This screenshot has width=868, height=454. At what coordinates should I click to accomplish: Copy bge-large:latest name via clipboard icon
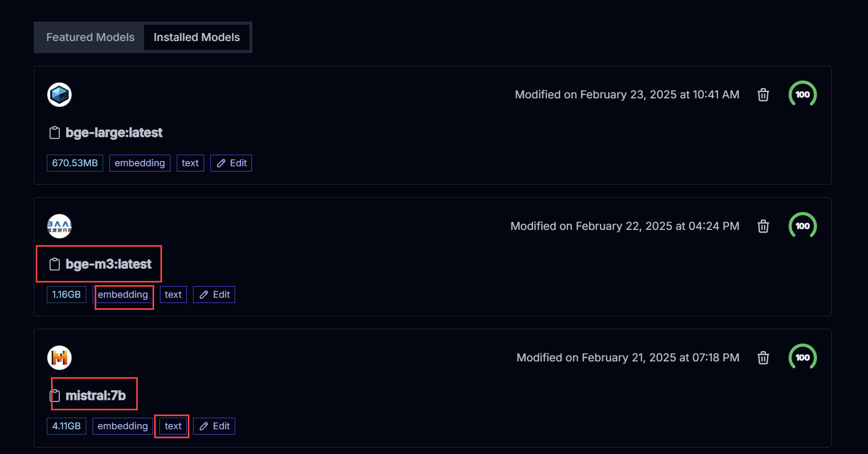click(54, 133)
